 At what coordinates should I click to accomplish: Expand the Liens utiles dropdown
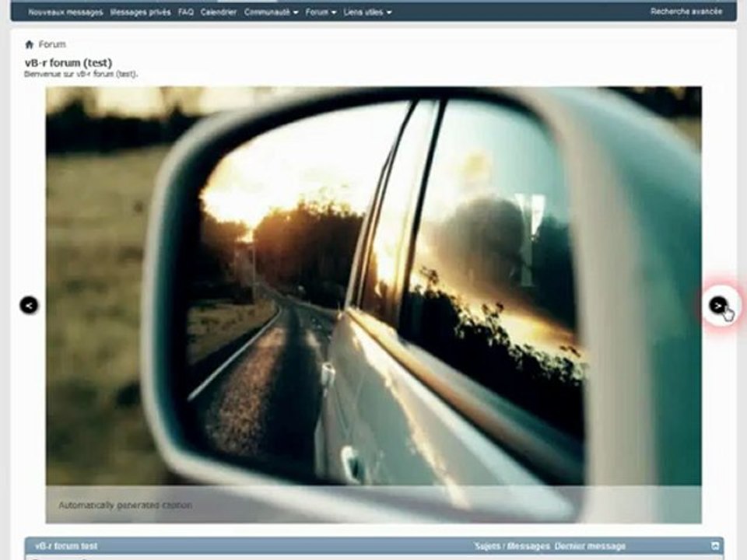click(x=367, y=12)
